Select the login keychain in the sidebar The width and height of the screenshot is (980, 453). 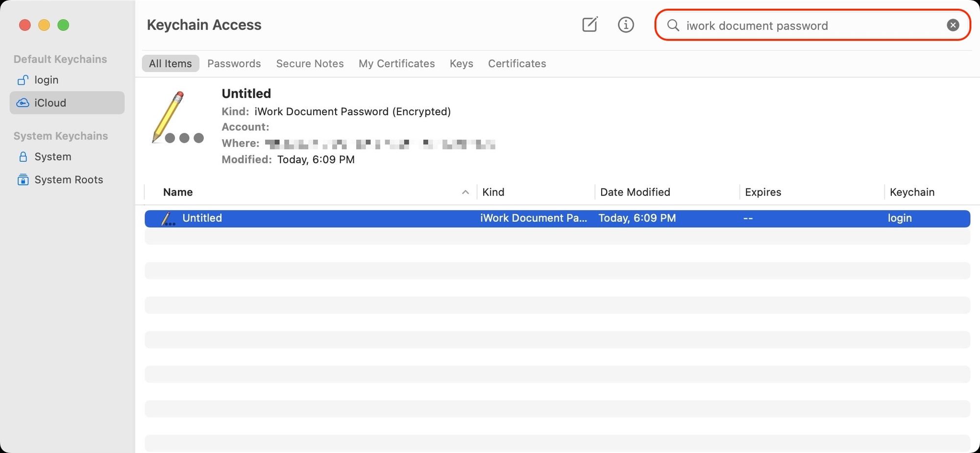coord(46,80)
